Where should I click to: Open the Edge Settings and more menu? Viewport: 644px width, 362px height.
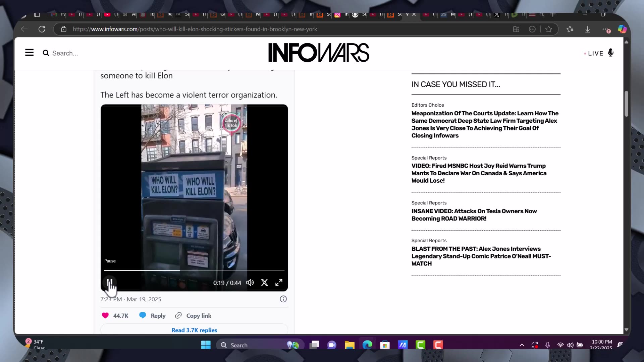[605, 29]
